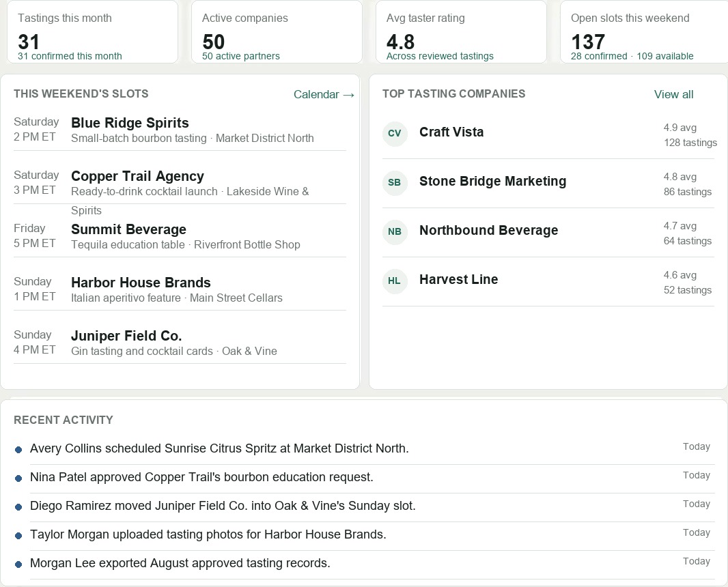The width and height of the screenshot is (728, 587).
Task: Click '4.6 avg' rating
Action: pyautogui.click(x=680, y=275)
